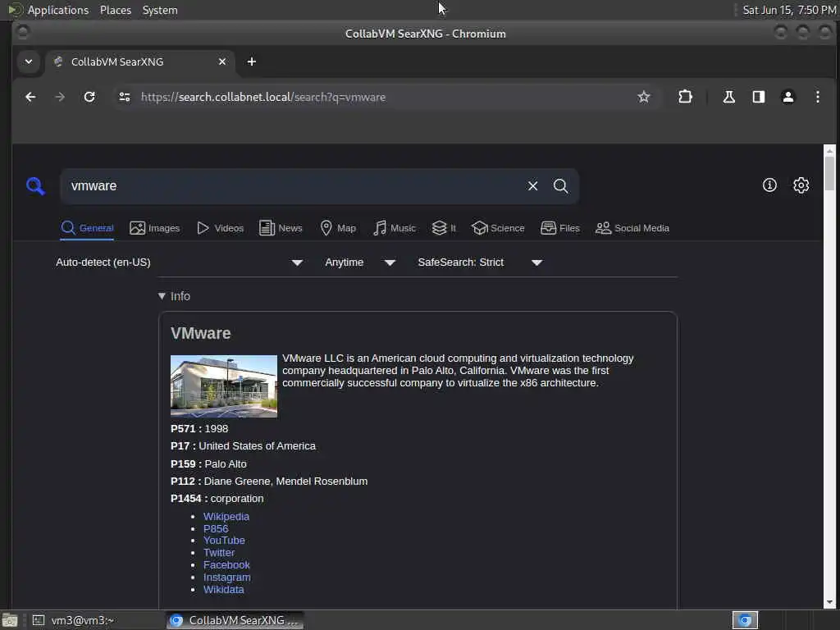Reload the current page
Screen dimensions: 840x630
tap(89, 97)
